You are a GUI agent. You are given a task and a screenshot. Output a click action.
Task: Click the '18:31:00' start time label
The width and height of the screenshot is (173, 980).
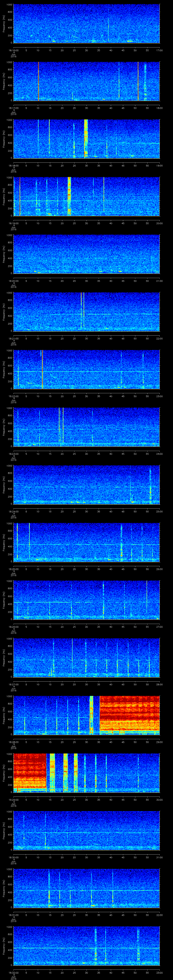tap(13, 915)
